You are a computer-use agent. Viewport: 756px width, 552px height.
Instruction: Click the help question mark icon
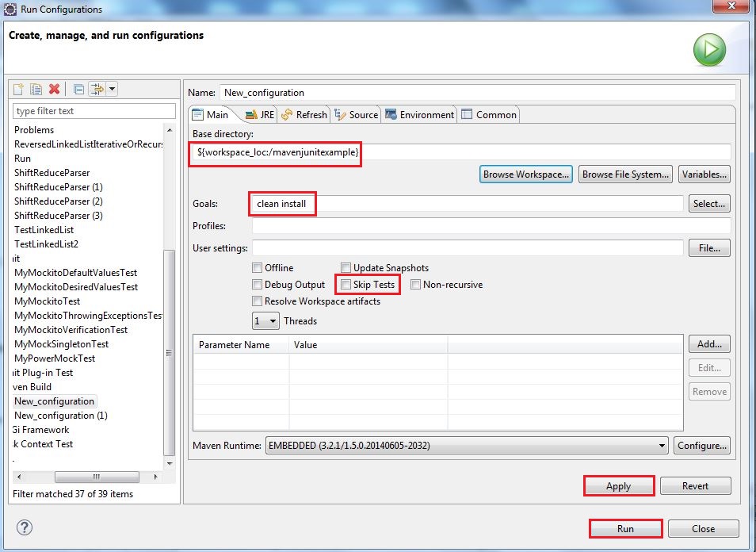click(24, 527)
